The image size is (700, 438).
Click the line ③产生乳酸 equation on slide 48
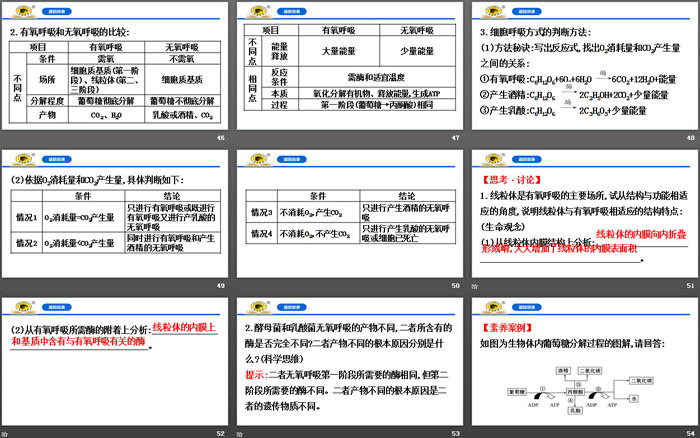tap(563, 110)
